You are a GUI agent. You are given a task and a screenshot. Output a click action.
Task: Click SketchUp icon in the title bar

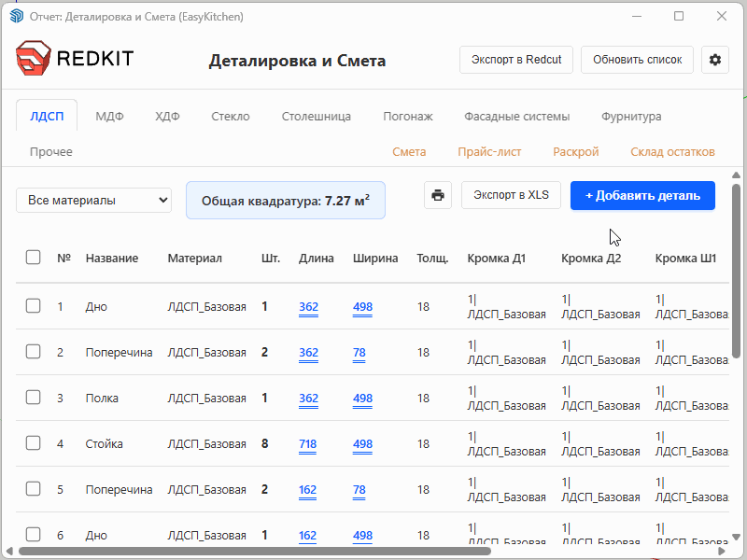(x=17, y=16)
